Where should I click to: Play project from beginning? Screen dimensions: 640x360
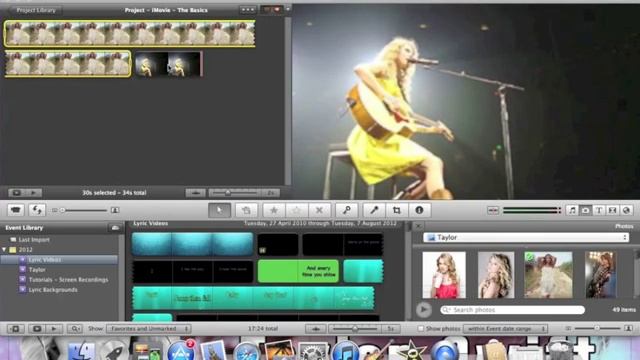coord(33,193)
